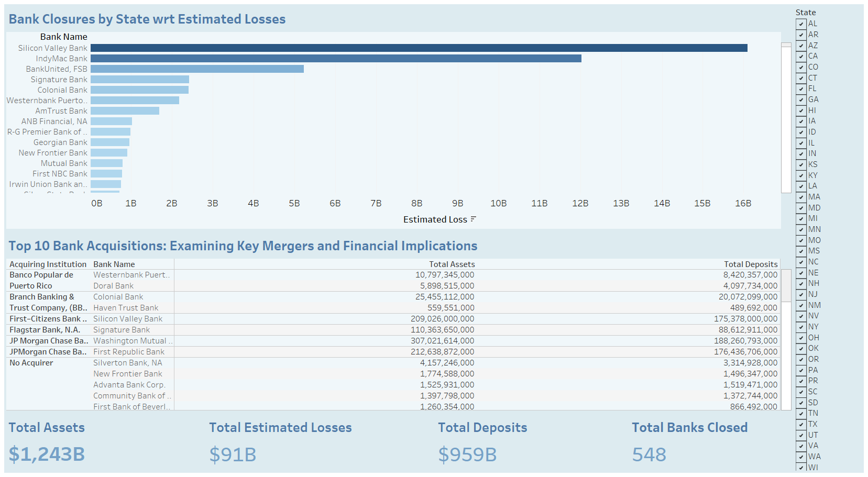Screen dimensions: 868x477
Task: Click the Bank Closures by State title
Action: [147, 19]
